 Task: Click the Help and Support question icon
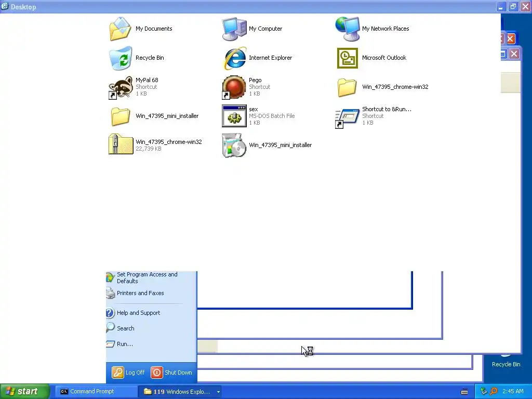pyautogui.click(x=110, y=313)
